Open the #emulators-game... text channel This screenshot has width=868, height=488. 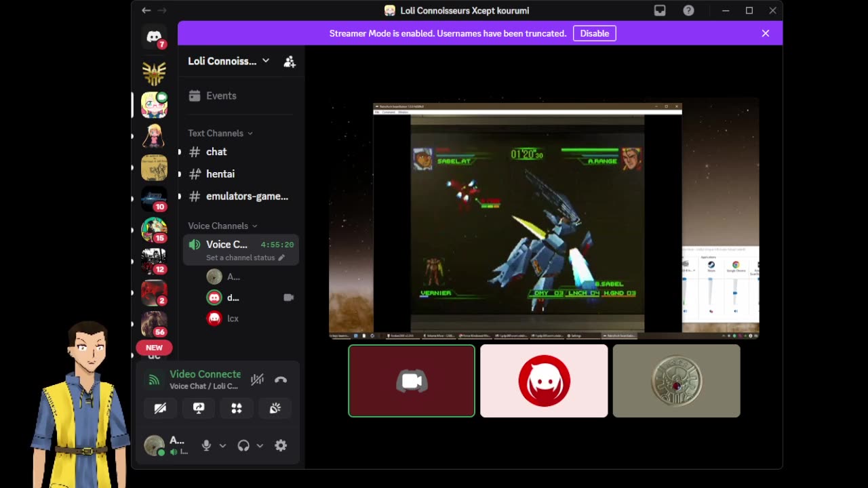(x=240, y=197)
